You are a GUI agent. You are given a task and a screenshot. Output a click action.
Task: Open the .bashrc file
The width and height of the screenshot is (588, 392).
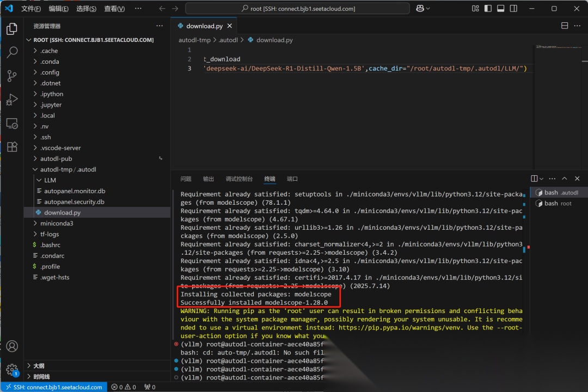(x=97, y=245)
